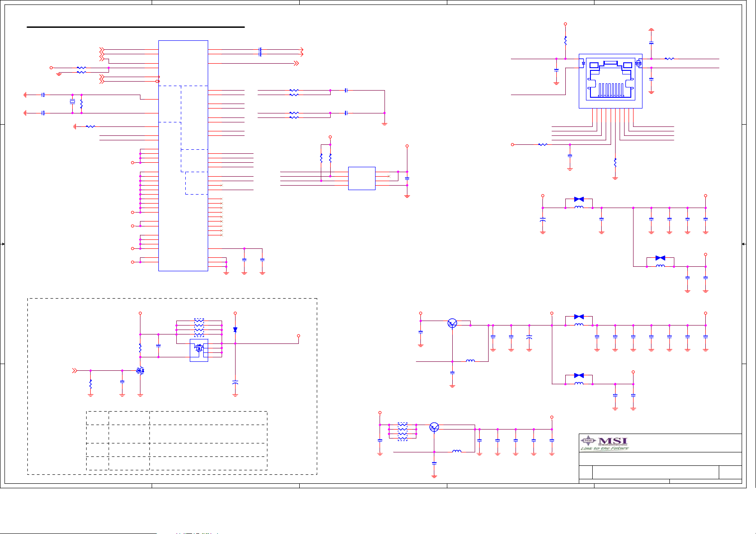Click the off-page input arrow feeding the MOSFET gate
Viewport: 756px width, 534px height.
click(74, 370)
